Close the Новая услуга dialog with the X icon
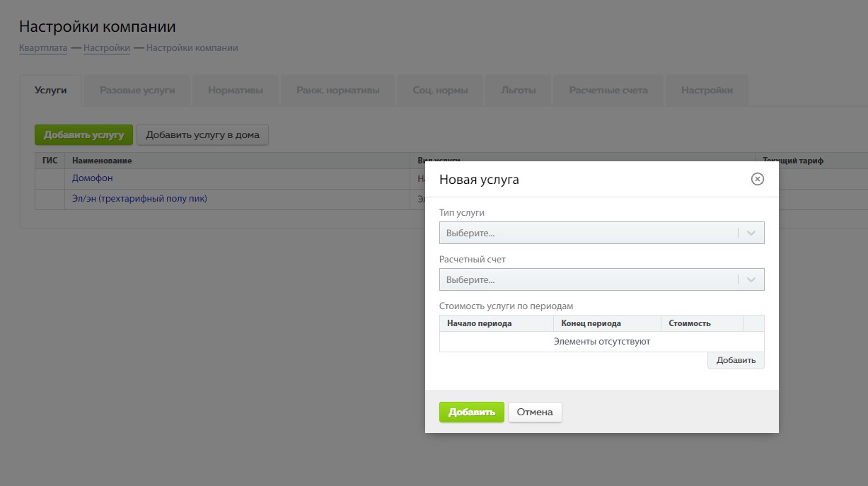This screenshot has height=486, width=868. [757, 179]
